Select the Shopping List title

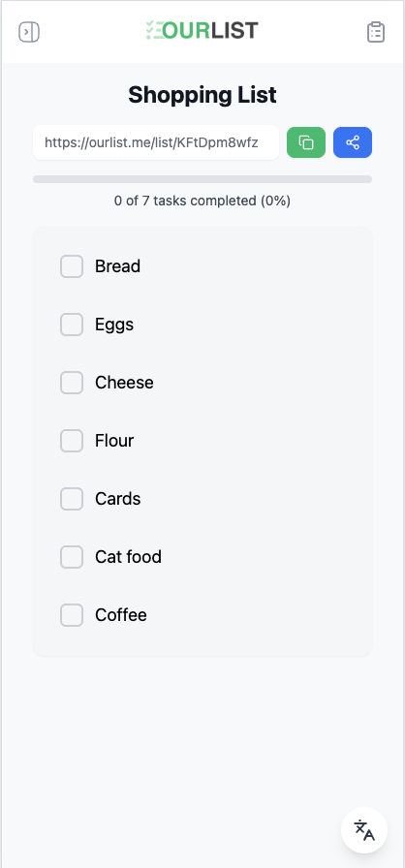[202, 95]
